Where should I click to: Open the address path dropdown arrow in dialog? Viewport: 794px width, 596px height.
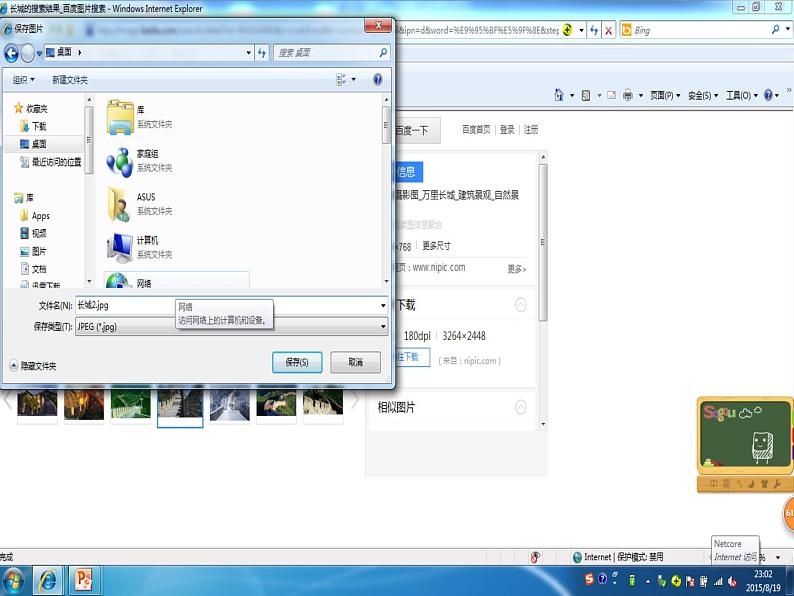pos(248,53)
